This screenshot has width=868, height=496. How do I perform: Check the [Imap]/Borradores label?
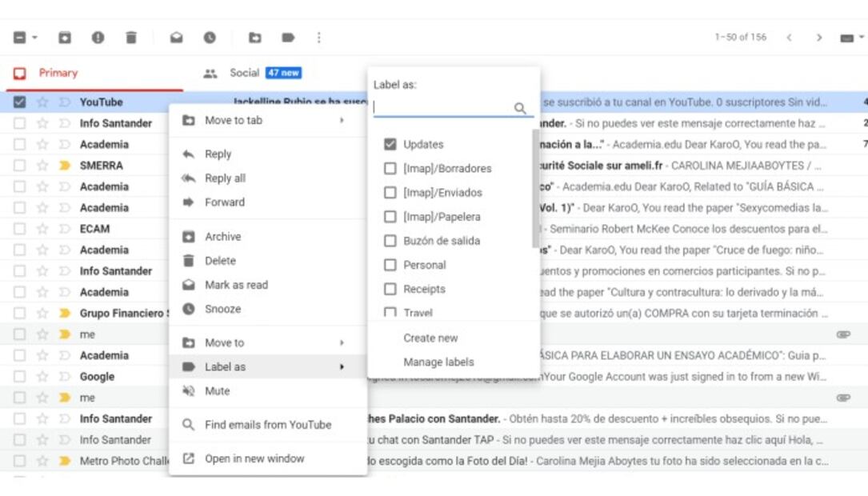pyautogui.click(x=390, y=168)
